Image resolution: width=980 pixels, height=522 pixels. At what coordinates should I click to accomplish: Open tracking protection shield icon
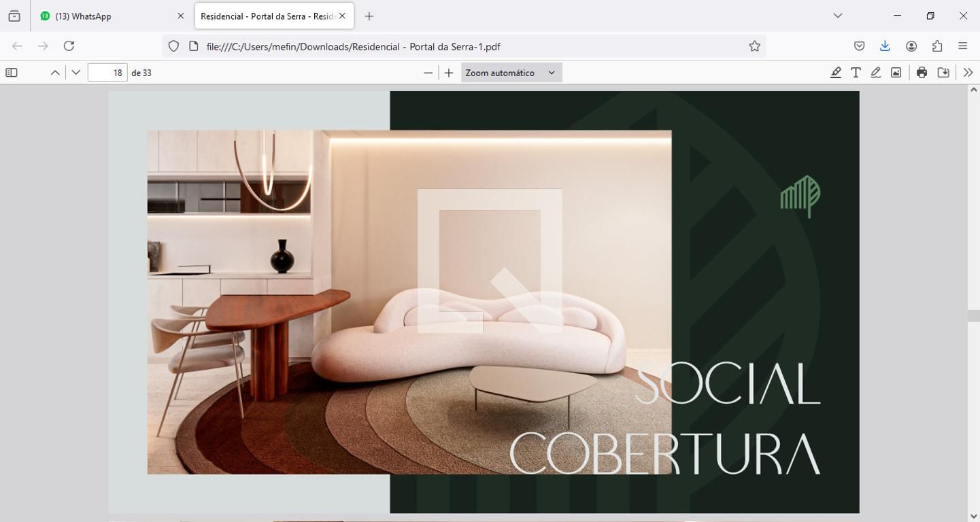click(173, 46)
